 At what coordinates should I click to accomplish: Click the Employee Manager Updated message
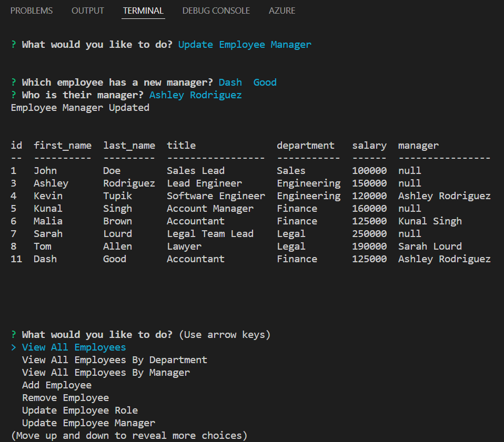pyautogui.click(x=80, y=108)
